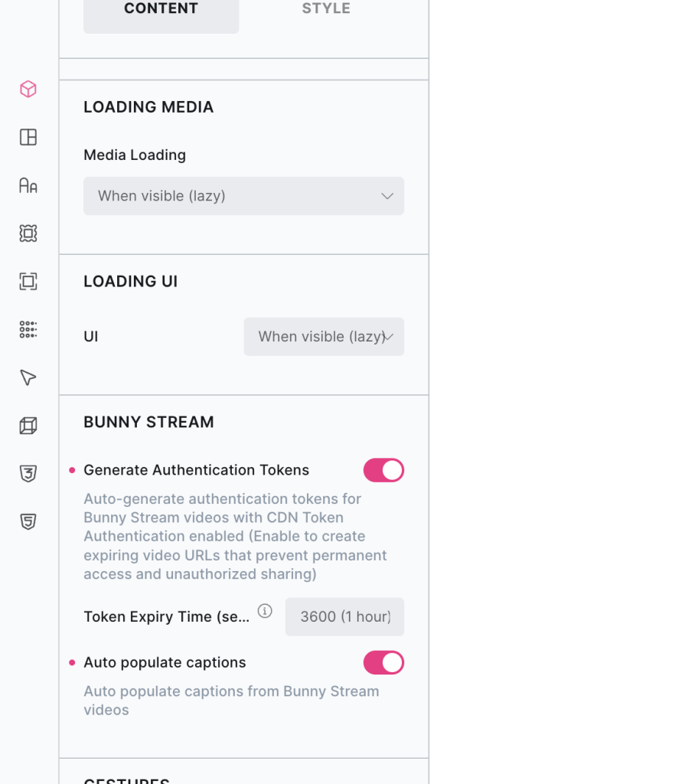Click the stamp-style border icon in sidebar
This screenshot has width=698, height=784.
click(28, 234)
